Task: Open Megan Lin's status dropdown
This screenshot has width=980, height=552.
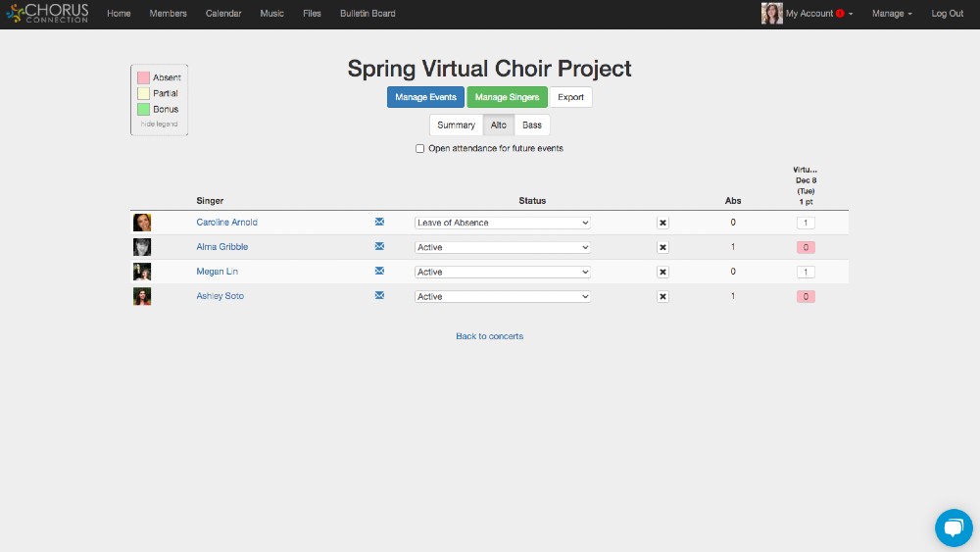Action: [503, 272]
